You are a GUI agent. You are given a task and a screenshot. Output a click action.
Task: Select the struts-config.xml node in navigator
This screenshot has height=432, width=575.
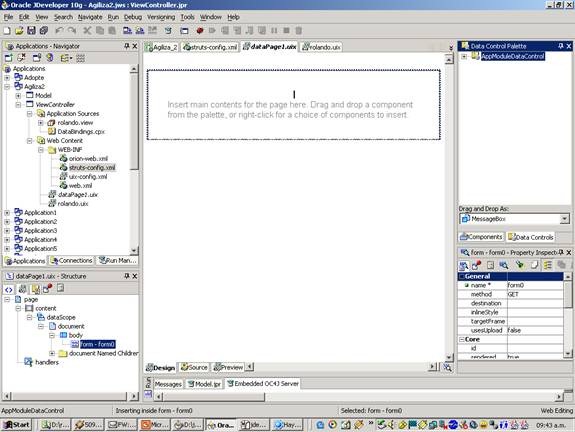click(92, 168)
